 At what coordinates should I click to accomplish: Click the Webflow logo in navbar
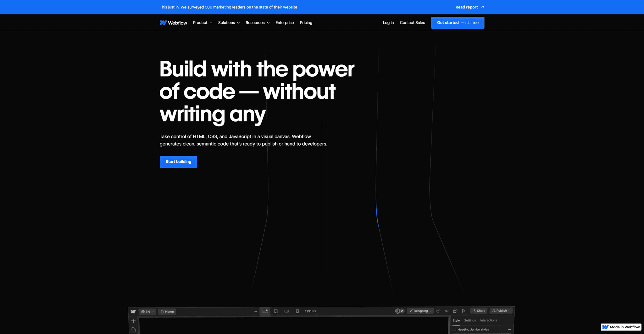click(x=173, y=23)
